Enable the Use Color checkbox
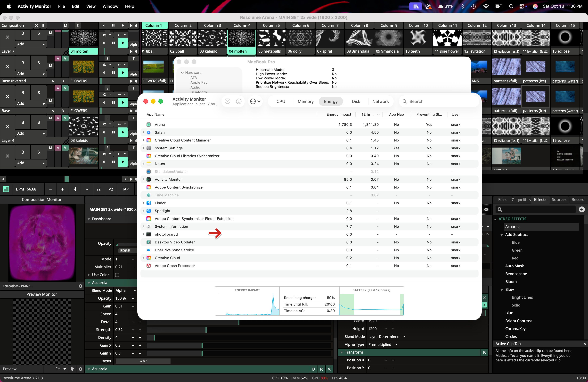 click(117, 275)
